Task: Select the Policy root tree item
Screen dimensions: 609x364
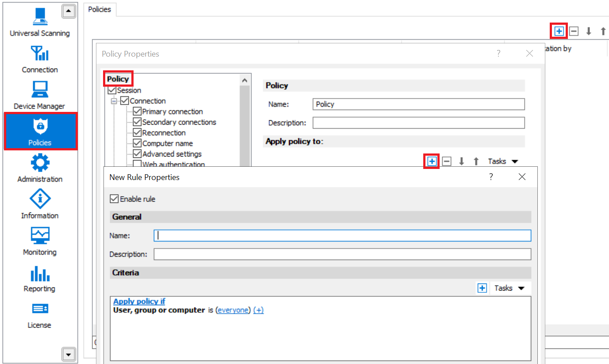Action: tap(118, 79)
